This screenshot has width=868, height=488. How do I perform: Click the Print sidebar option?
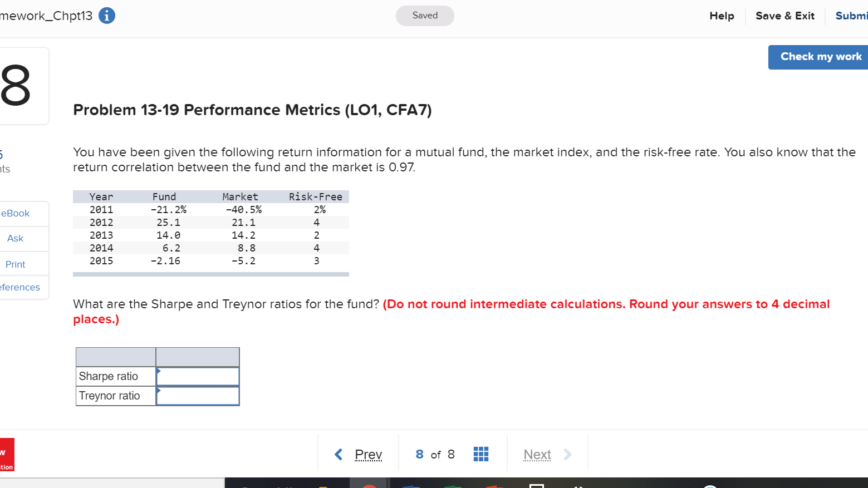pyautogui.click(x=15, y=264)
